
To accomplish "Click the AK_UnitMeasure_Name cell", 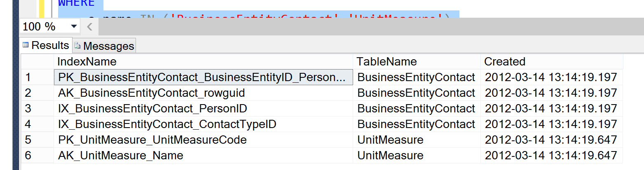I will pos(121,156).
